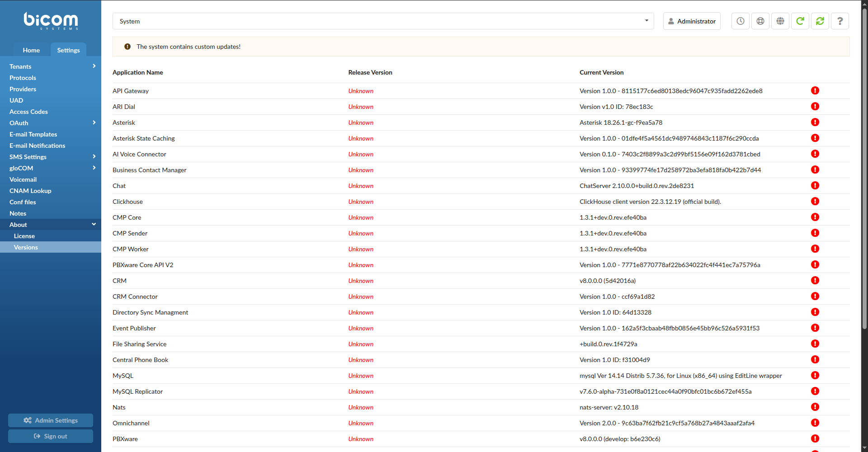The image size is (868, 452).
Task: Open the question mark help icon
Action: click(840, 21)
